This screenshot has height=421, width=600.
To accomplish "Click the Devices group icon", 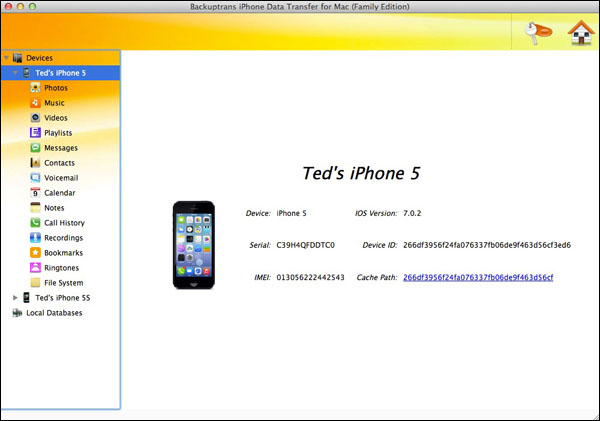I will [18, 58].
